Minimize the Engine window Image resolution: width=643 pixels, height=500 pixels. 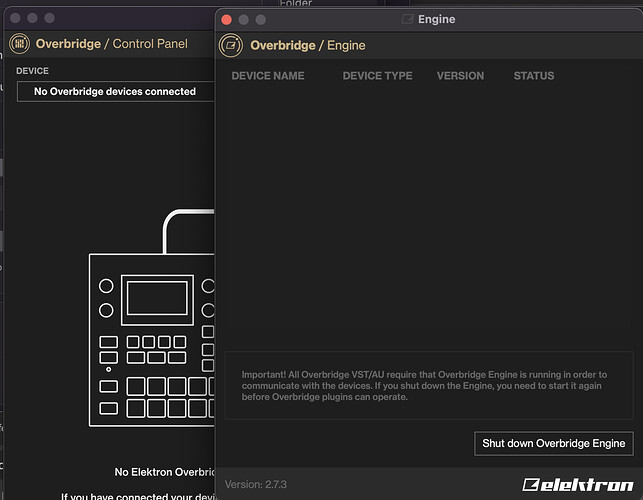pos(243,19)
